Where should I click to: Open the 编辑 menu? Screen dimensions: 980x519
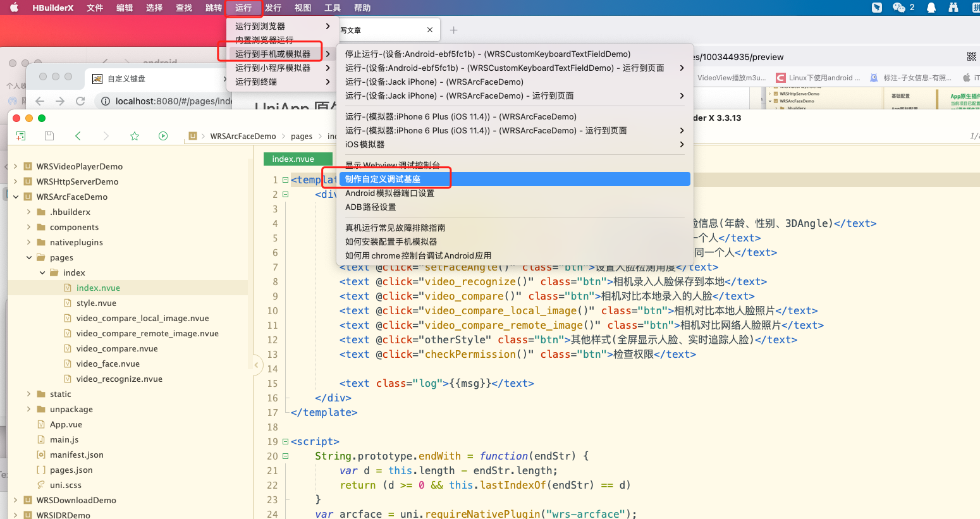[x=125, y=8]
